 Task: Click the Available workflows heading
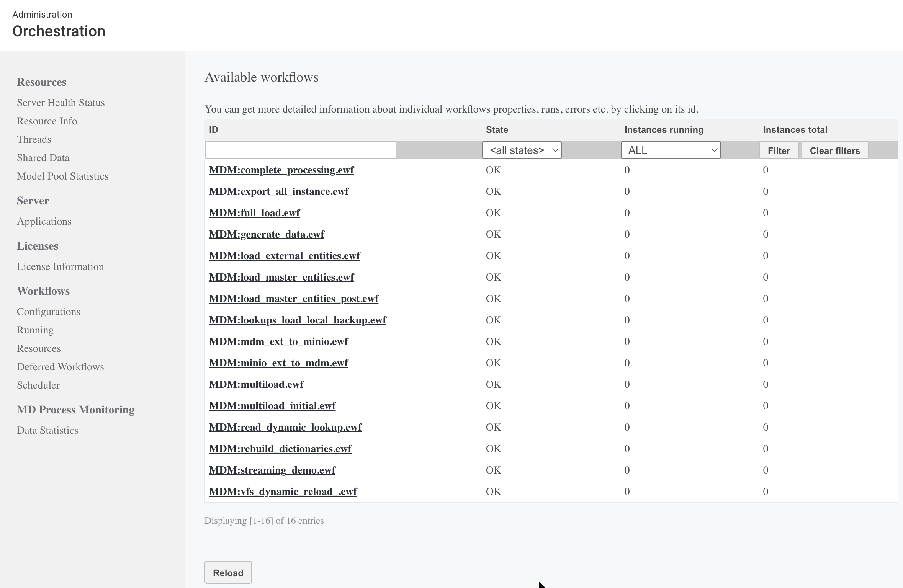262,77
